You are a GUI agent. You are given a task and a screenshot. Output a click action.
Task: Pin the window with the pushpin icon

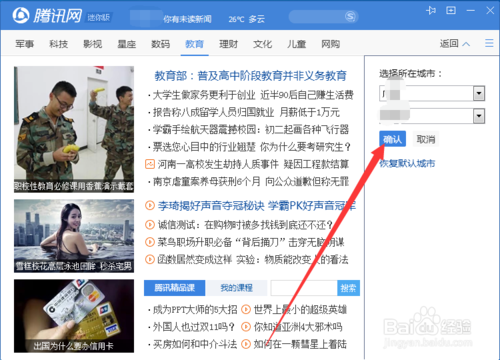tap(431, 11)
